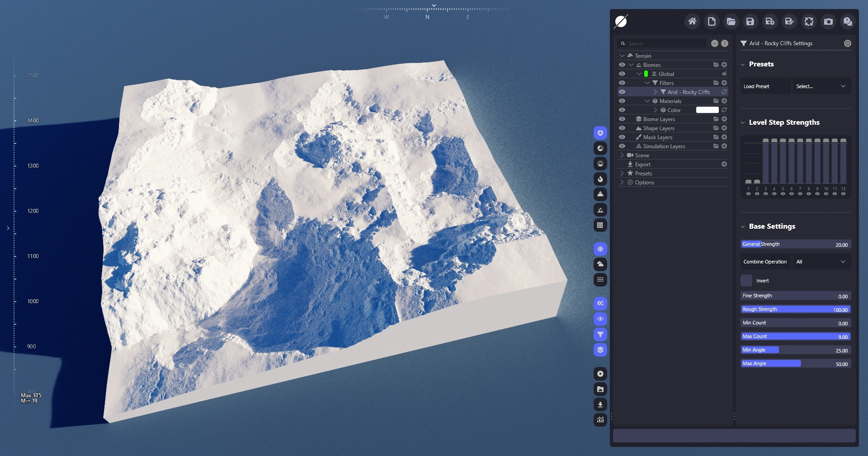Viewport: 868px width, 456px height.
Task: Click the Home icon in top toolbar
Action: [x=692, y=21]
